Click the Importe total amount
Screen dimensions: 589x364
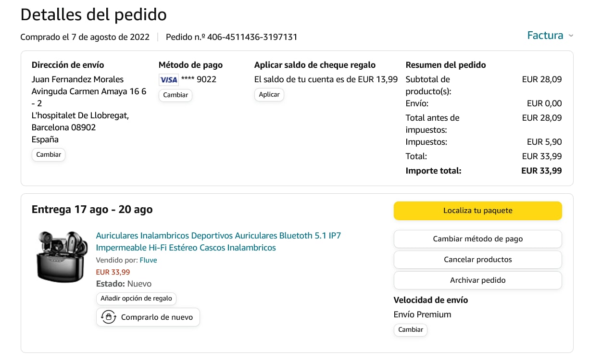click(541, 171)
